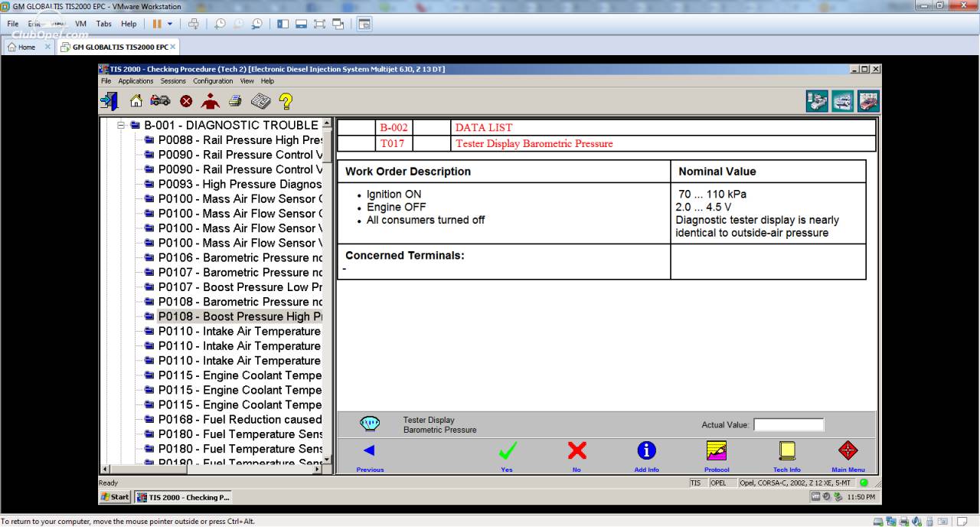Pause the virtual machine in VMware toolbar
The width and height of the screenshot is (980, 527).
pos(157,24)
